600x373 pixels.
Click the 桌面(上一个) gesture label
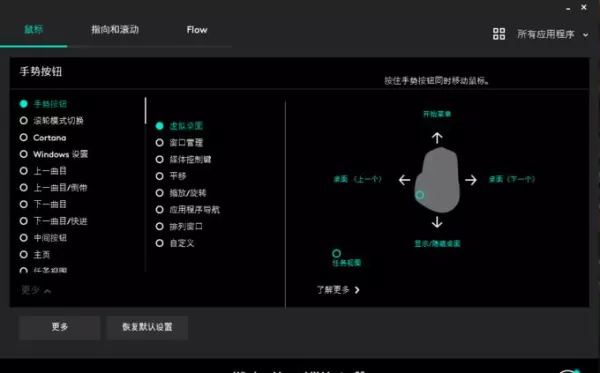click(x=357, y=179)
